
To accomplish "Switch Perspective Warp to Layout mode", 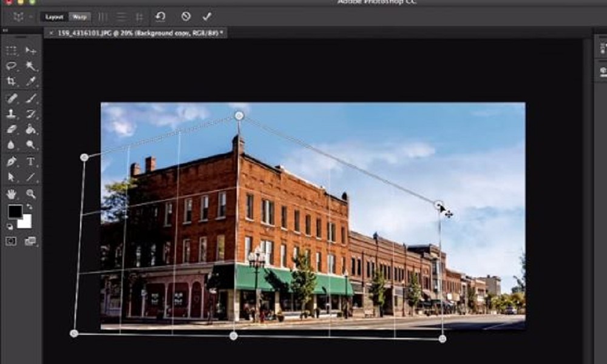I will click(55, 17).
